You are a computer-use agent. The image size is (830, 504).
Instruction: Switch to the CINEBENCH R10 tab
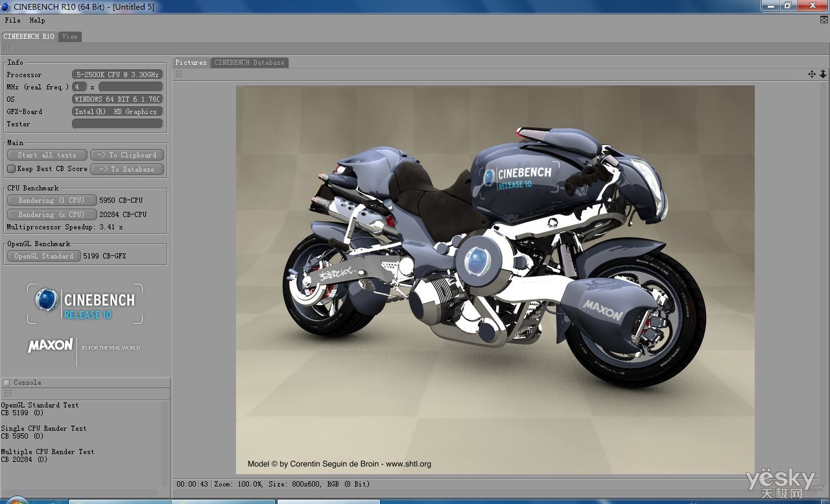29,36
